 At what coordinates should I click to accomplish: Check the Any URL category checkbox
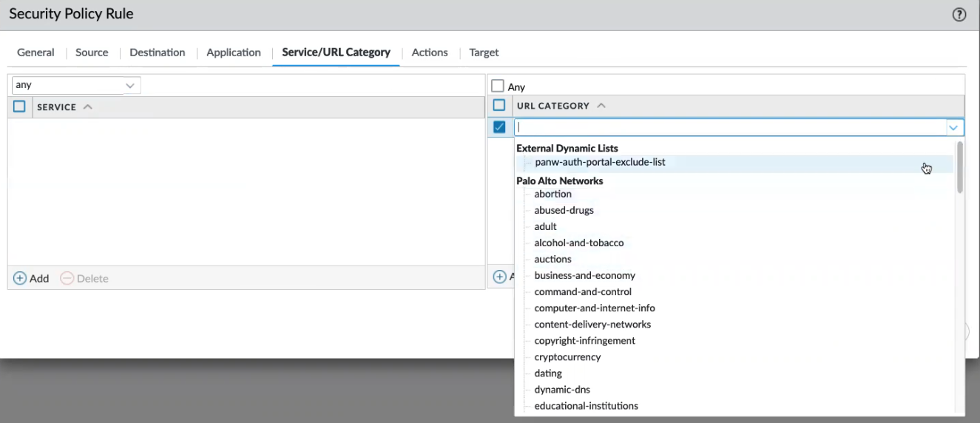pyautogui.click(x=498, y=87)
